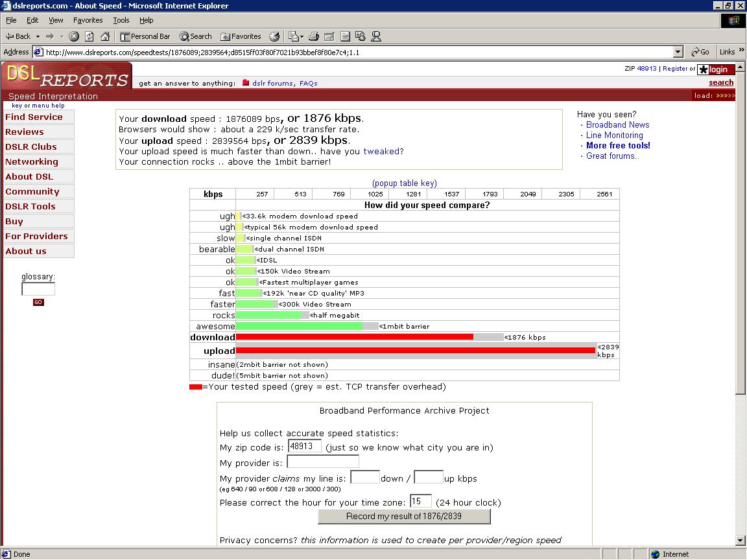The image size is (747, 560).
Task: Expand the Back button history dropdown
Action: [38, 37]
